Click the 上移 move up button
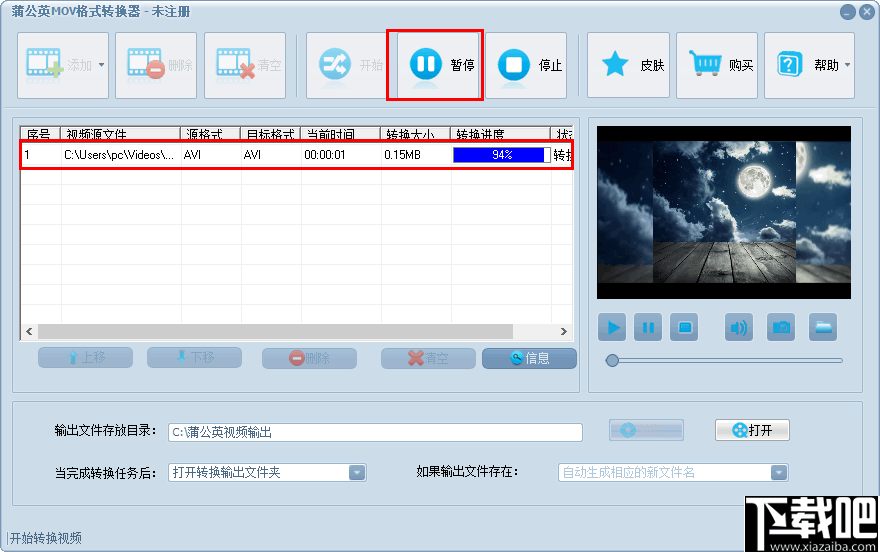The height and width of the screenshot is (552, 880). 85,358
